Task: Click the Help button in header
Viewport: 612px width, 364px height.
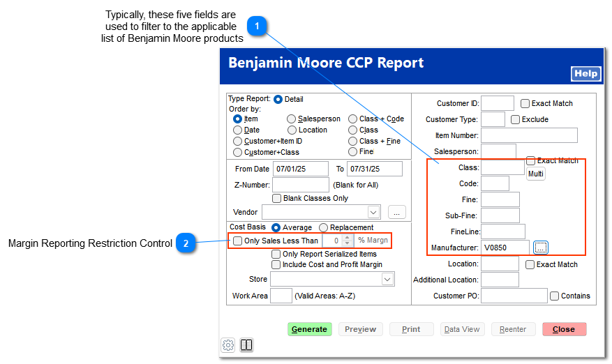Action: click(x=585, y=73)
